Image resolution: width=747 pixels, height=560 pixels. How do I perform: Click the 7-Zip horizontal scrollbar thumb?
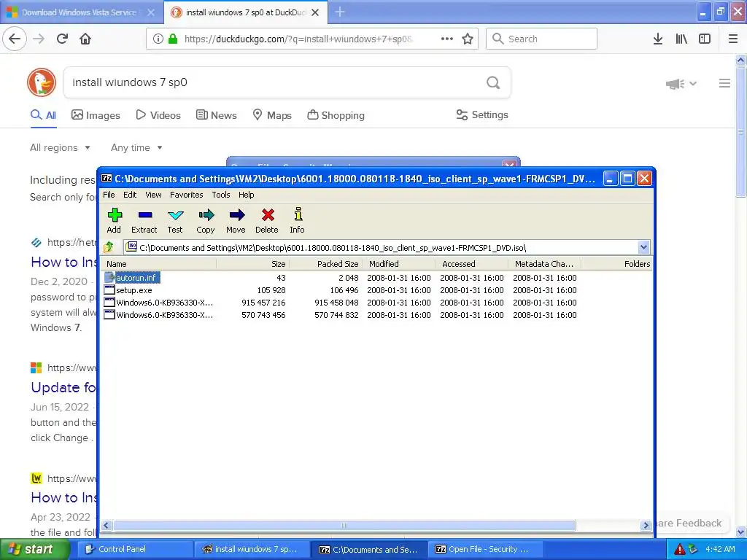coord(344,525)
